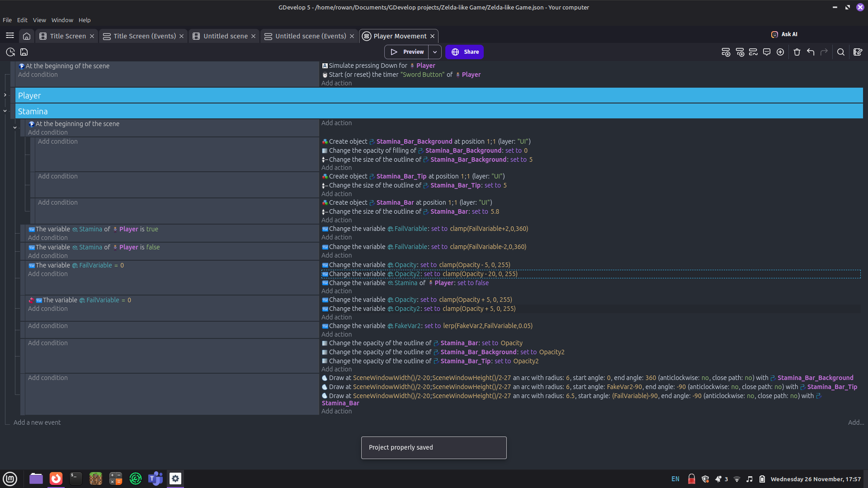Click the save project icon
This screenshot has width=868, height=488.
click(x=24, y=52)
